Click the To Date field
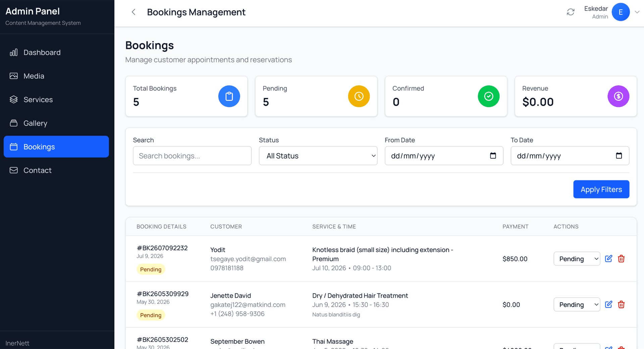This screenshot has width=644, height=349. pyautogui.click(x=570, y=156)
